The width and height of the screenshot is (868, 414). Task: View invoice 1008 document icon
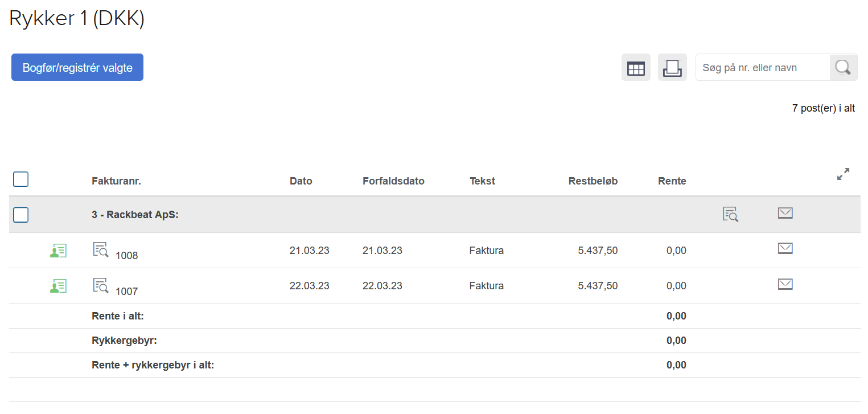101,249
